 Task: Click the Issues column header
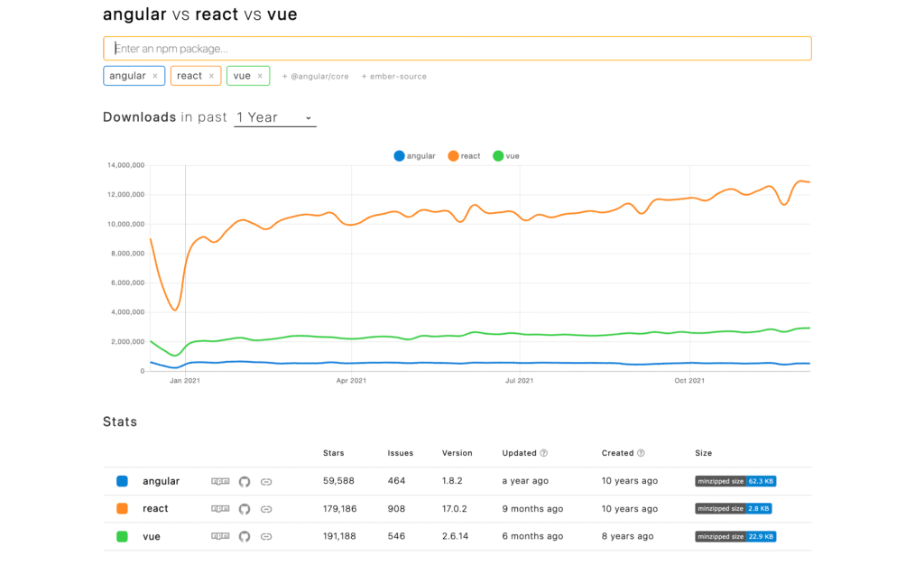401,453
